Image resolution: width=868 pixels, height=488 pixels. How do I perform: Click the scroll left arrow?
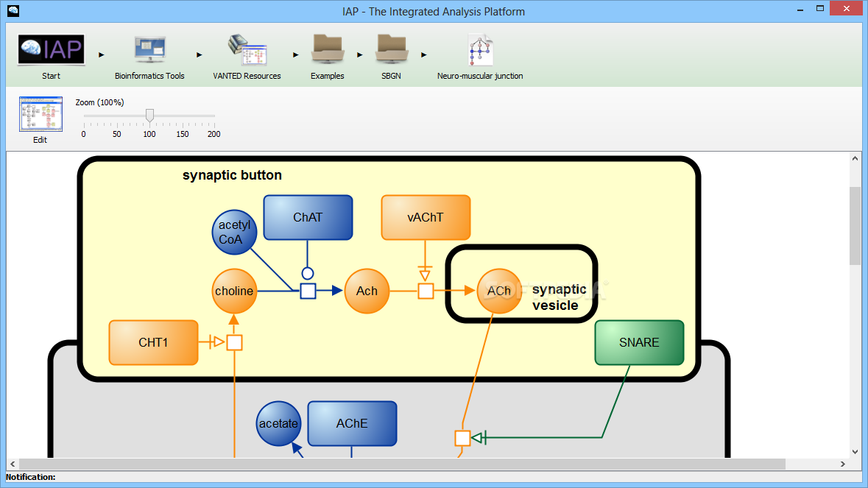pos(13,464)
